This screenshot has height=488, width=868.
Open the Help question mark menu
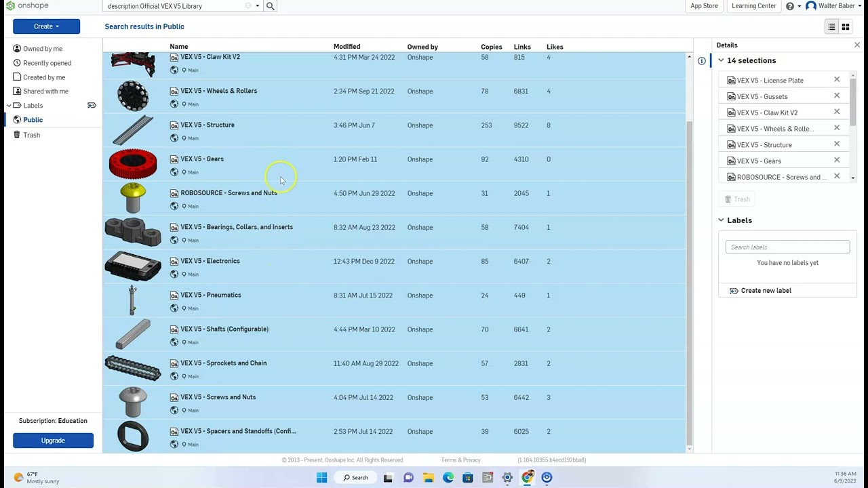(x=793, y=6)
